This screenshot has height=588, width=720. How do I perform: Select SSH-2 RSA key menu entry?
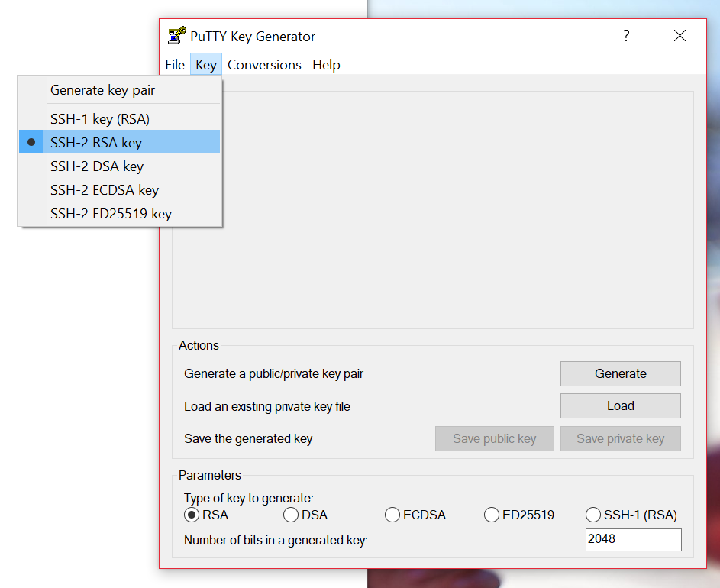click(x=119, y=142)
